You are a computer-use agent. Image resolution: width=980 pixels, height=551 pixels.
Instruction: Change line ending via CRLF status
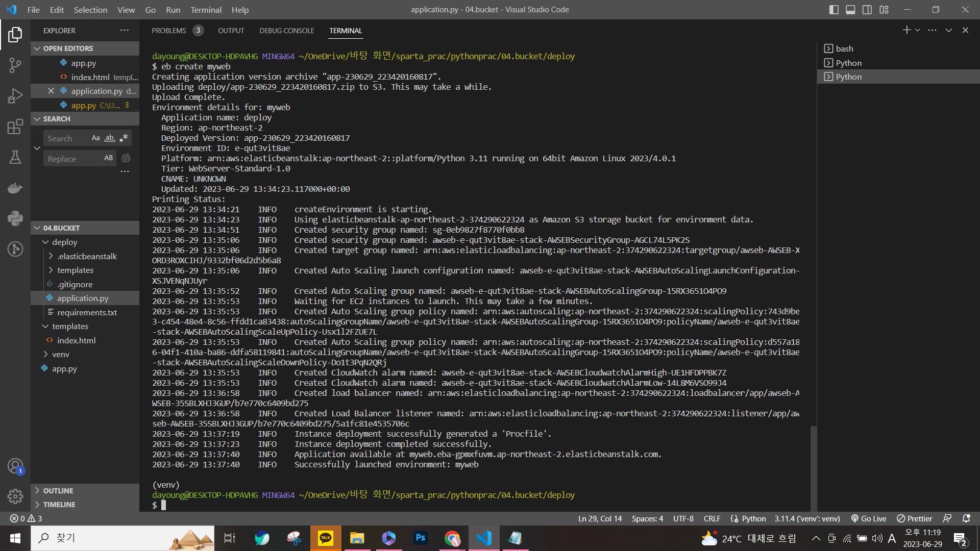point(712,518)
